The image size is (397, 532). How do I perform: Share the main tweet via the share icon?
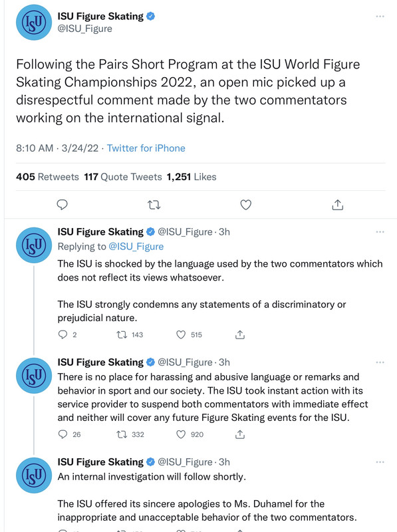pos(337,205)
